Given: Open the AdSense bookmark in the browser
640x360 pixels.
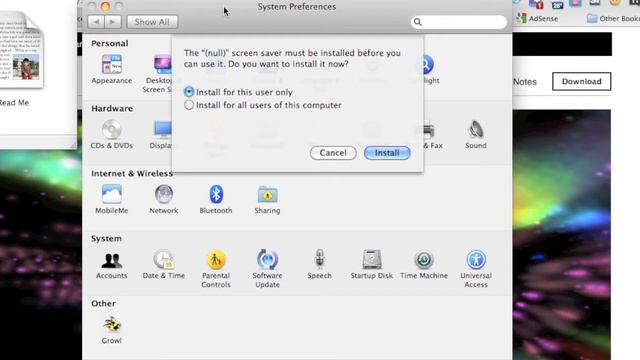Looking at the screenshot, I should 537,18.
